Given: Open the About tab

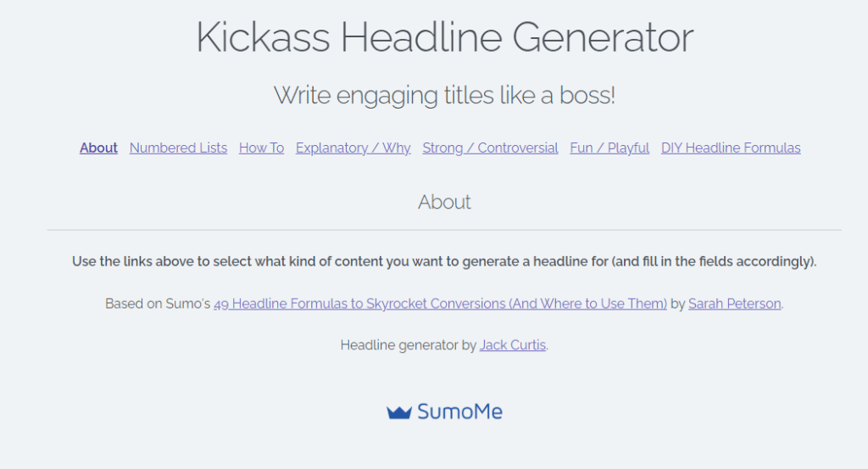Looking at the screenshot, I should pyautogui.click(x=98, y=148).
